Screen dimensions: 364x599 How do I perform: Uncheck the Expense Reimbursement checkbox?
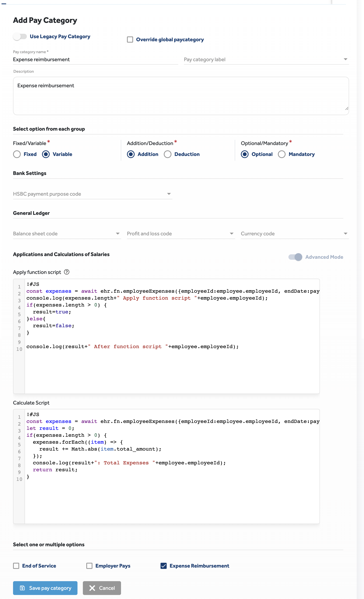click(164, 566)
